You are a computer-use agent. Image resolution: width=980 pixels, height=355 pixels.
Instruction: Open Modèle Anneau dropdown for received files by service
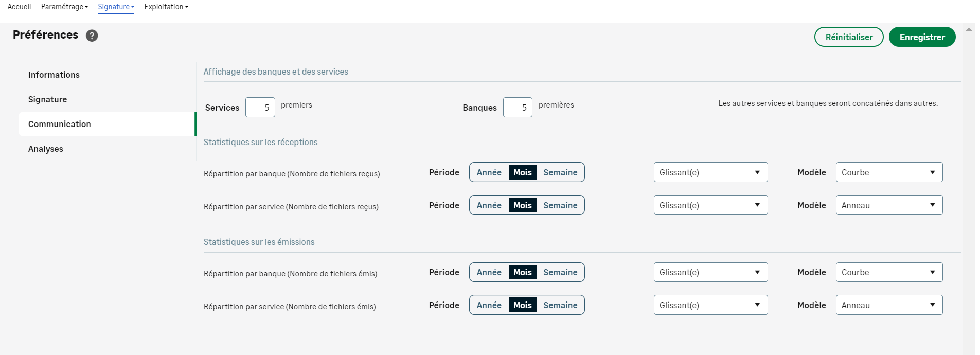tap(888, 205)
